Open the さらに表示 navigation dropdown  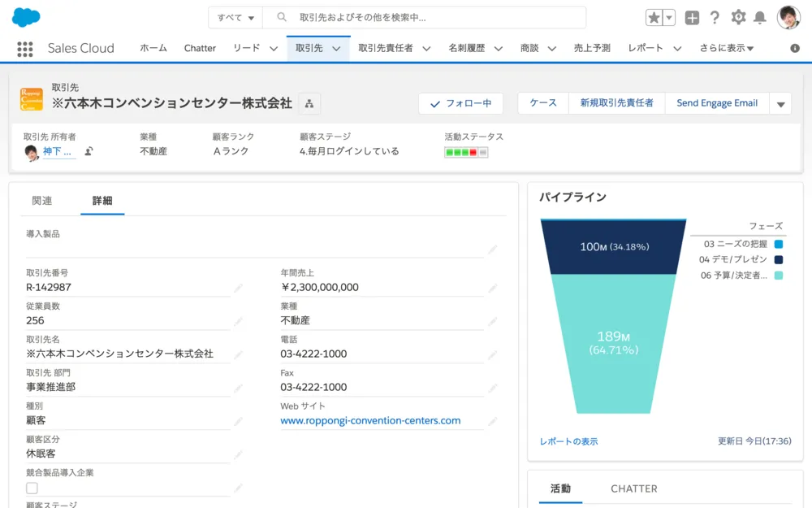click(x=726, y=49)
